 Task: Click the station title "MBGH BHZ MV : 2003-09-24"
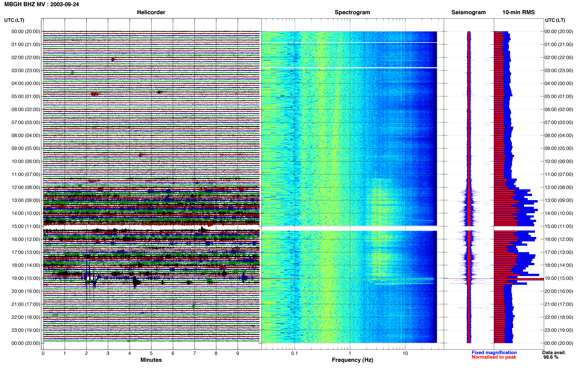(42, 4)
